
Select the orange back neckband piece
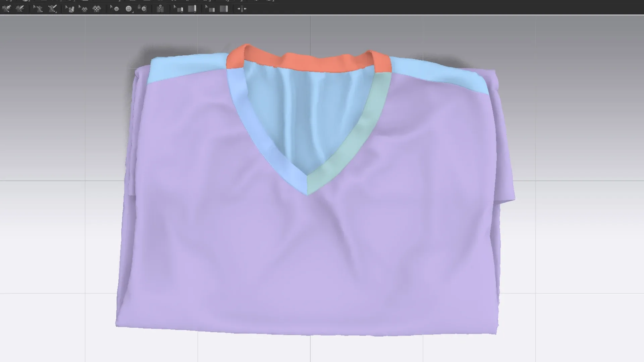pyautogui.click(x=309, y=63)
